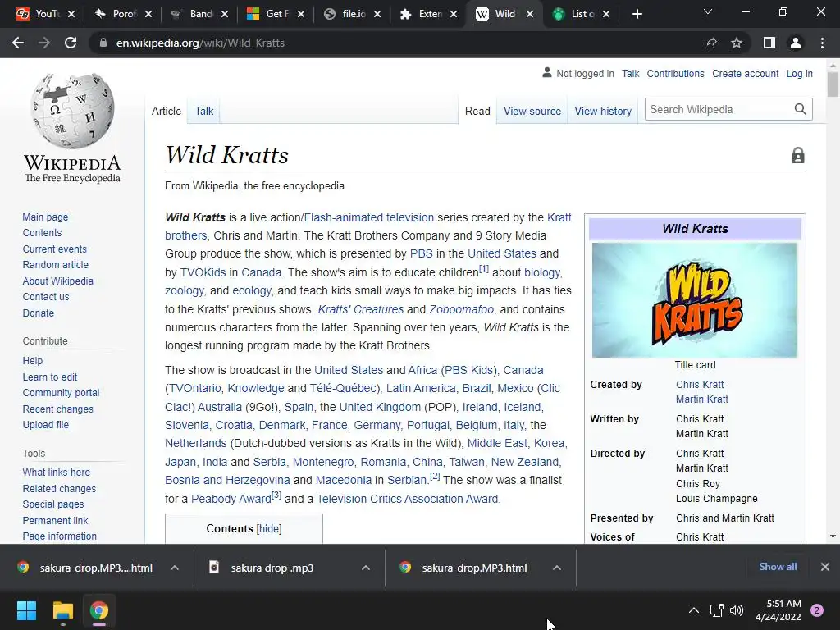Open the network tray icon

click(716, 610)
